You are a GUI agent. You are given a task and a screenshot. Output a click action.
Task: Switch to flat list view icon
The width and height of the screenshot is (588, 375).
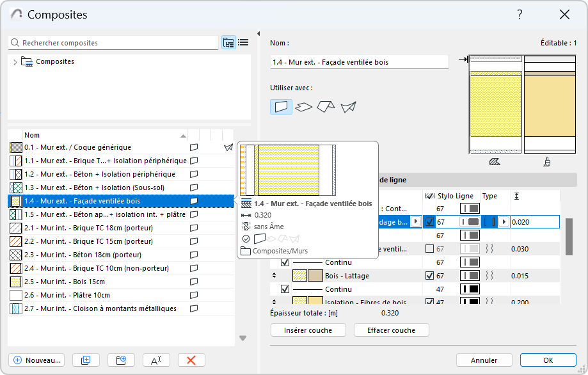(x=243, y=43)
